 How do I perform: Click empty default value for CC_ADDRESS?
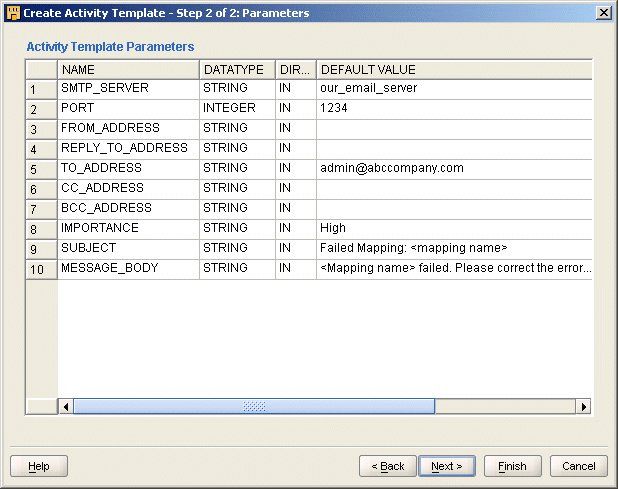coord(454,190)
